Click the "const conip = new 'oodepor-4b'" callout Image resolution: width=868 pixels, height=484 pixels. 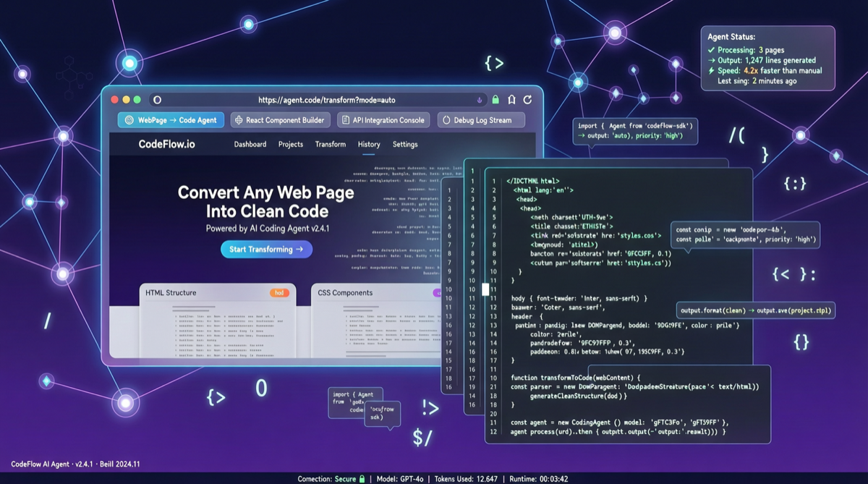tap(746, 234)
